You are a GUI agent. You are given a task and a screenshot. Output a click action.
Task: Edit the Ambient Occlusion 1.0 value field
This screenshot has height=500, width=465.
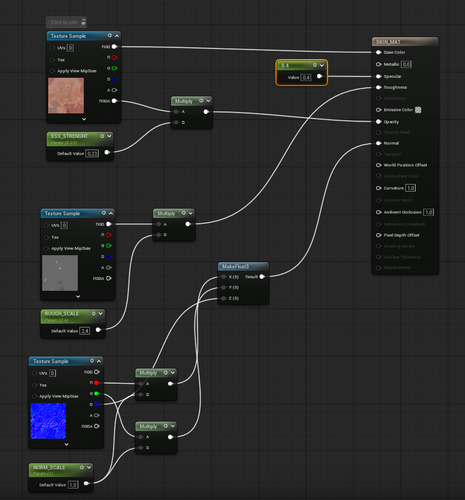(429, 212)
